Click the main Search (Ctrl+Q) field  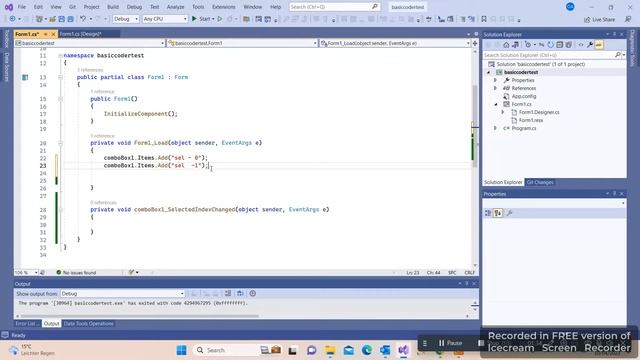pos(334,7)
